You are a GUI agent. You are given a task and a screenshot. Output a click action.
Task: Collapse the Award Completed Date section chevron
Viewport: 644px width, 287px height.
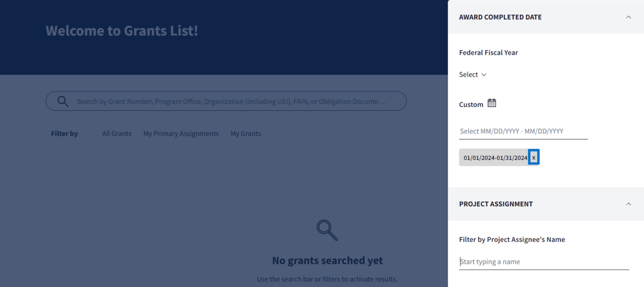click(x=628, y=17)
